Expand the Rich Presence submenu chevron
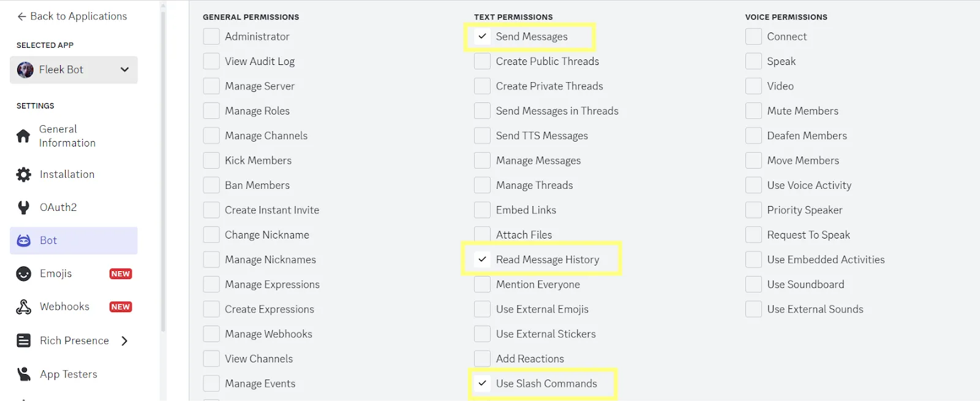 click(x=124, y=341)
